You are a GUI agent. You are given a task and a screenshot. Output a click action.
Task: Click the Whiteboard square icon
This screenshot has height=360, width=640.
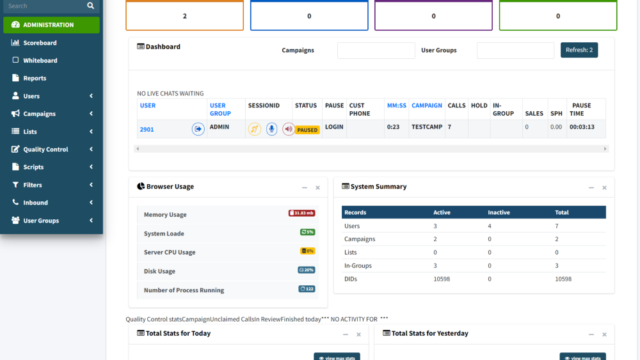[16, 60]
